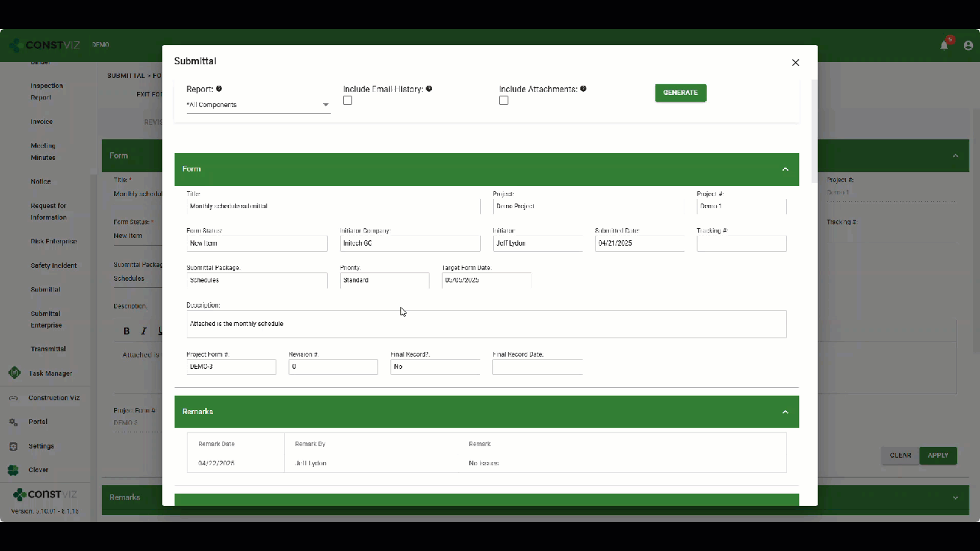Close the Submittal dialog
Image resolution: width=980 pixels, height=551 pixels.
795,63
